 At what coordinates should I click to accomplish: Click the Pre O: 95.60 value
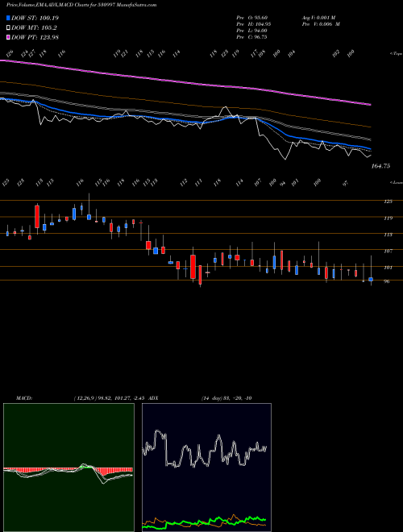pos(253,18)
